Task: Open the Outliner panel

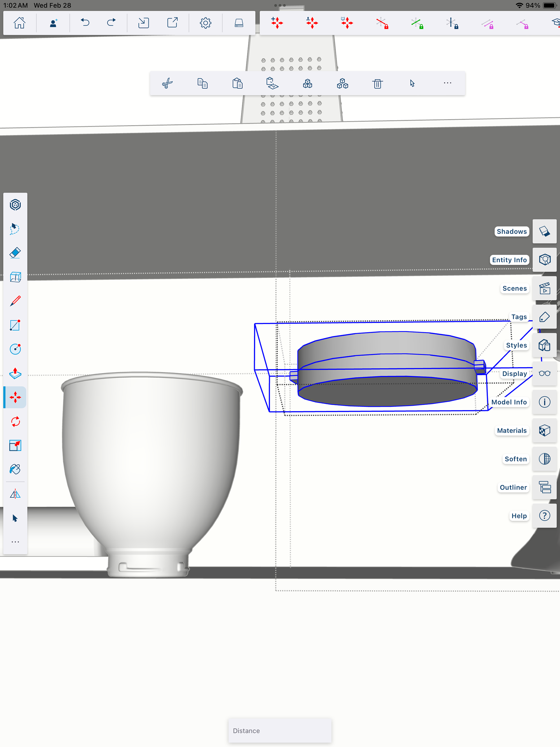Action: click(x=545, y=487)
